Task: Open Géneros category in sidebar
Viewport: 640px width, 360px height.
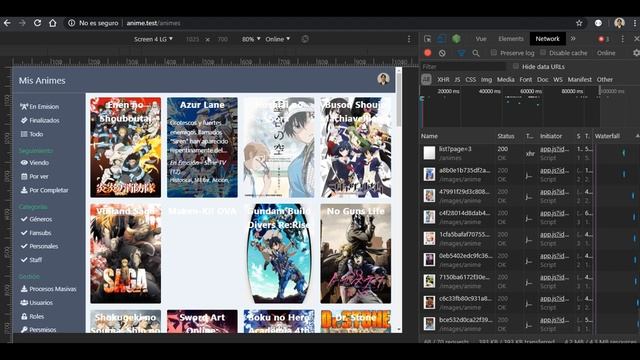Action: pyautogui.click(x=36, y=219)
